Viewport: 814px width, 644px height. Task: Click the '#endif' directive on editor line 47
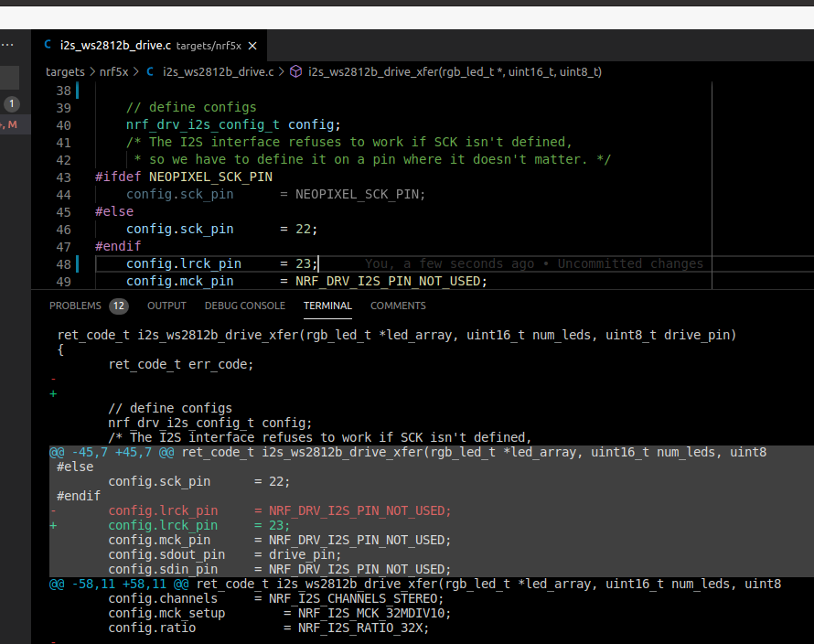coord(118,246)
